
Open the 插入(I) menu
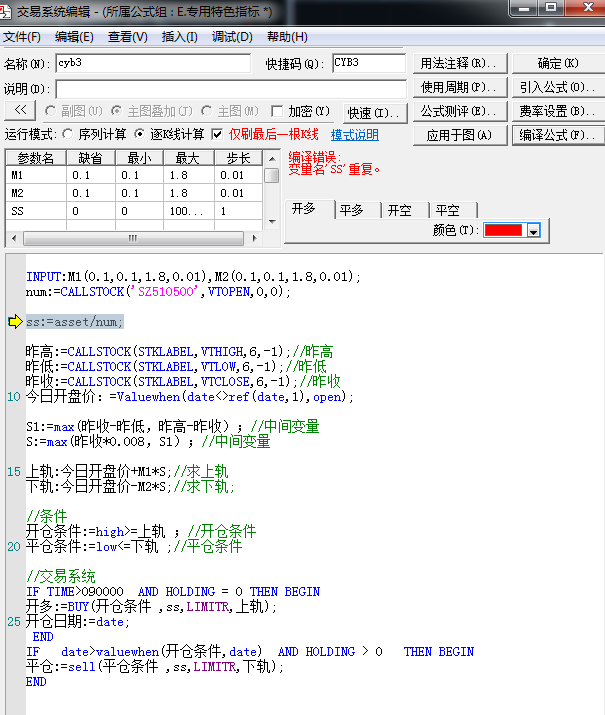coord(179,37)
